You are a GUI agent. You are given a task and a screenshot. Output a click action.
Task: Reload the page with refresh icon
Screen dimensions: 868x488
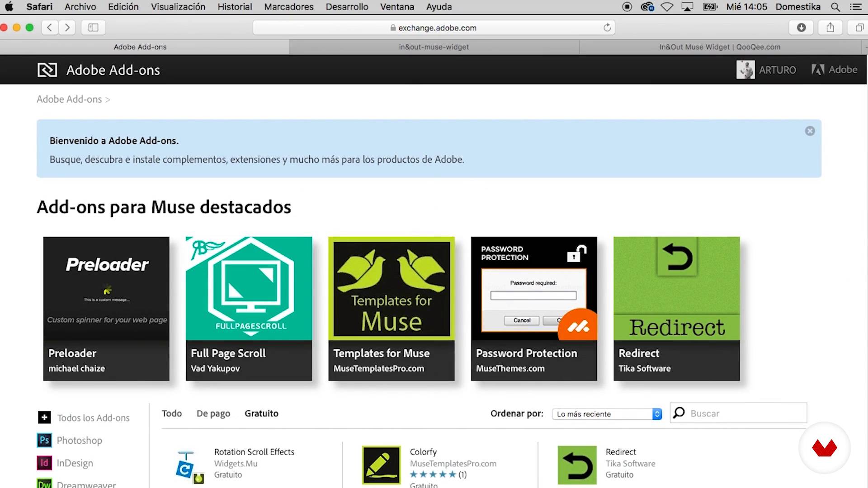(607, 28)
